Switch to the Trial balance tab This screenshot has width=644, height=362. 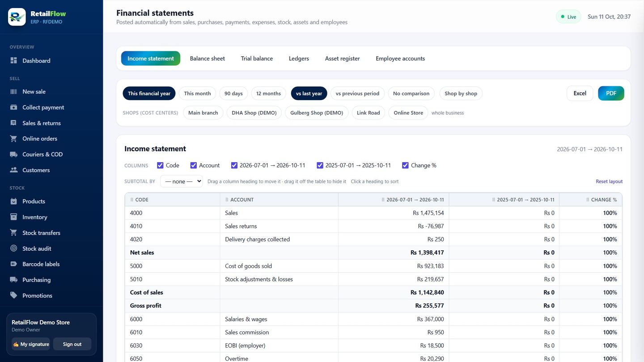click(x=257, y=59)
